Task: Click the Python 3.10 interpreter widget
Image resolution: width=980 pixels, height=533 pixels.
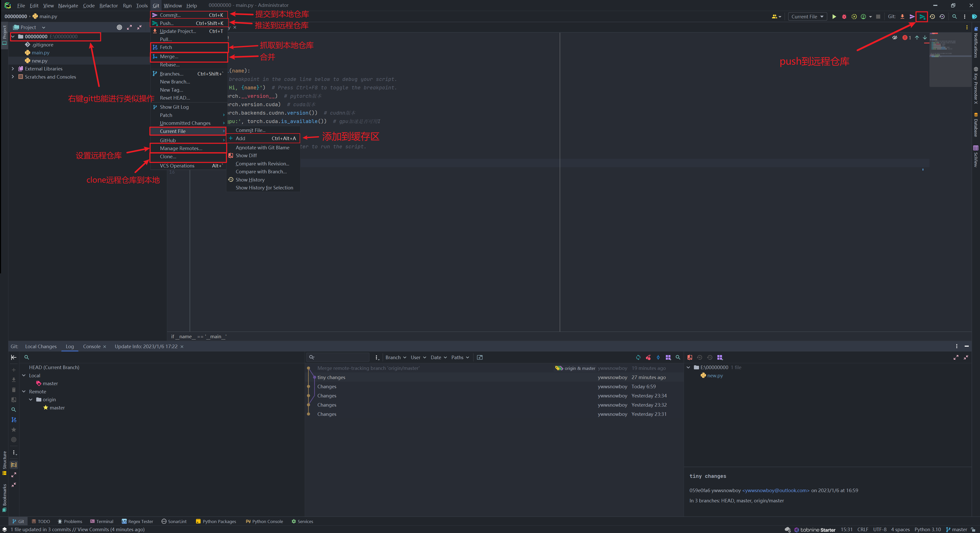Action: pyautogui.click(x=927, y=530)
